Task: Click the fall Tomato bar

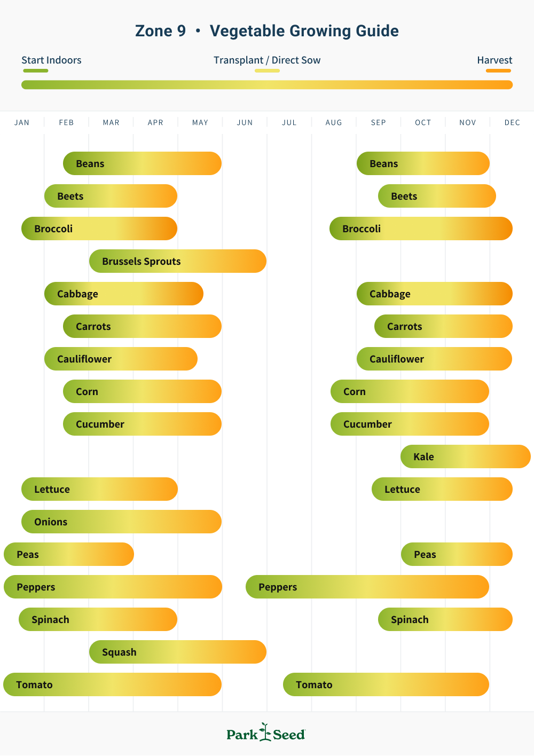Action: (386, 684)
